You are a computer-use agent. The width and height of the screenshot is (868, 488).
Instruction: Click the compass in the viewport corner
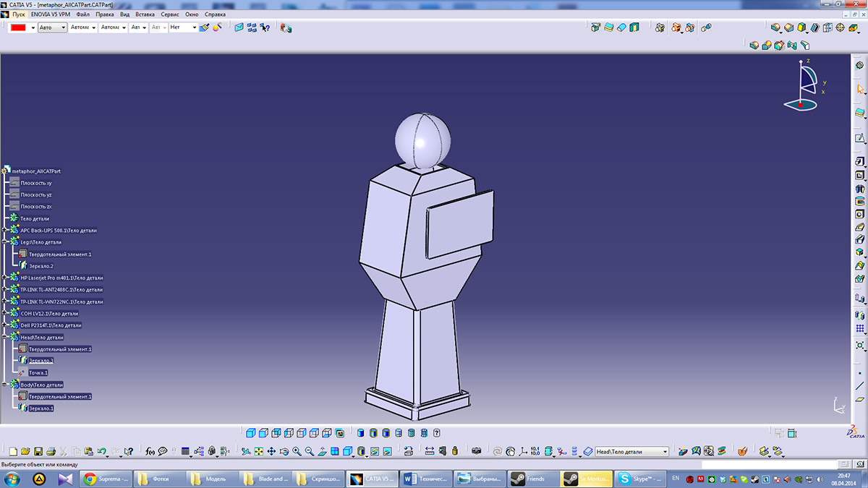(803, 85)
